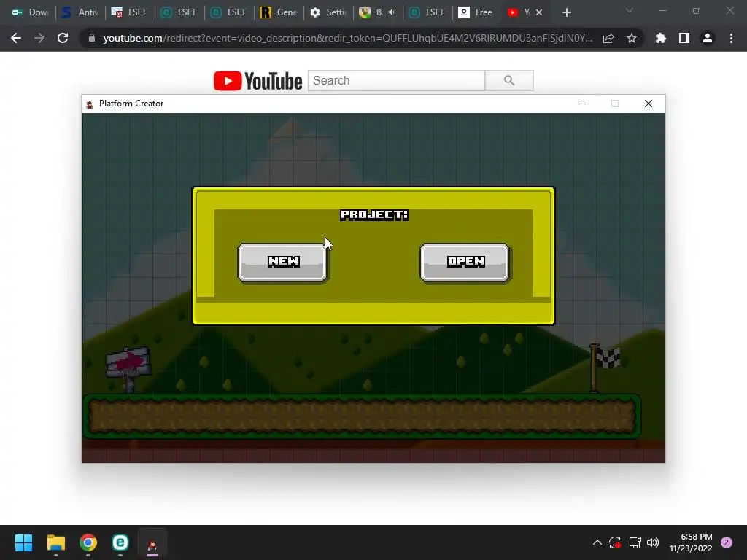Open Chrome tab search chevron
Image resolution: width=747 pixels, height=560 pixels.
click(x=630, y=10)
